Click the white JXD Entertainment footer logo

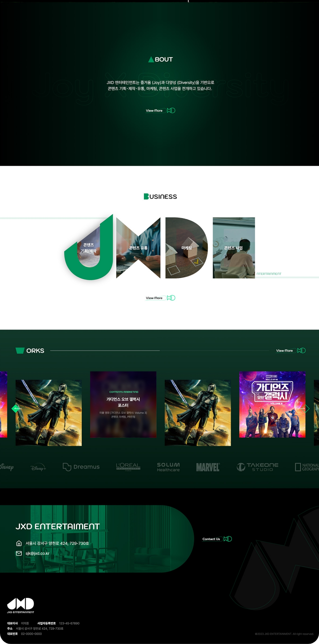point(21,606)
